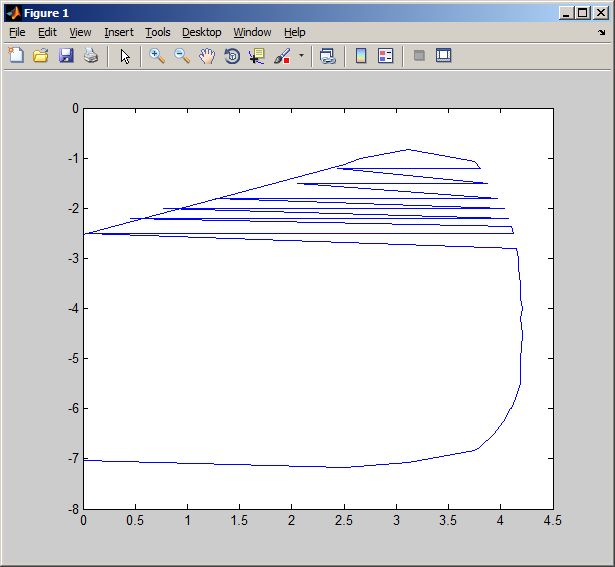615x567 pixels.
Task: Toggle the Data Cursor tool
Action: (257, 56)
